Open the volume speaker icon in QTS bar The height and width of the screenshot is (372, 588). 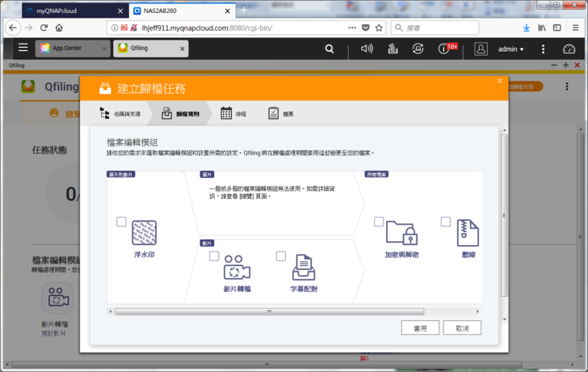[367, 49]
